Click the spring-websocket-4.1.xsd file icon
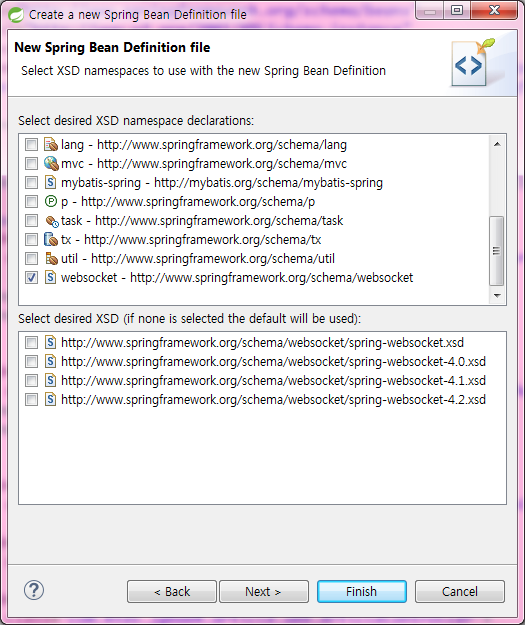 click(x=50, y=380)
